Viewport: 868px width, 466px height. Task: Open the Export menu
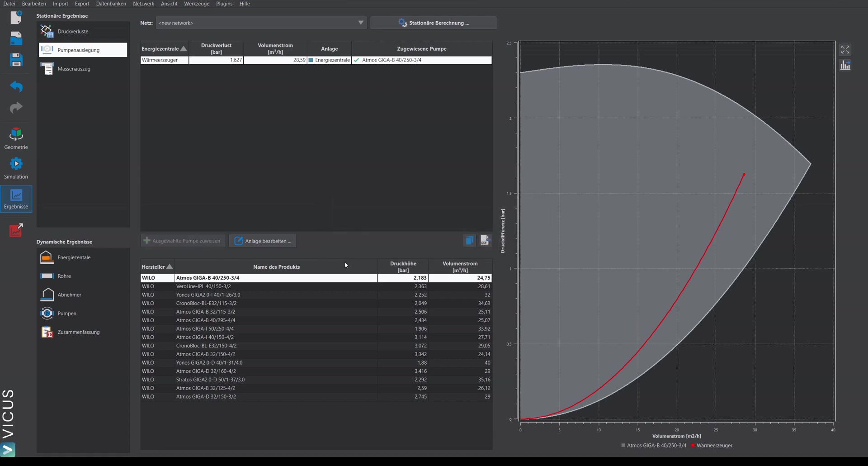coord(82,4)
